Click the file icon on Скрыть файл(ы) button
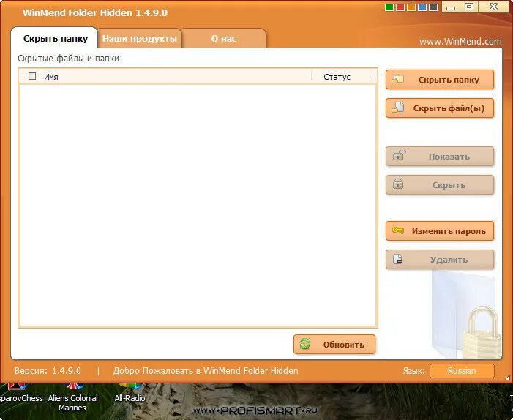 [x=398, y=108]
